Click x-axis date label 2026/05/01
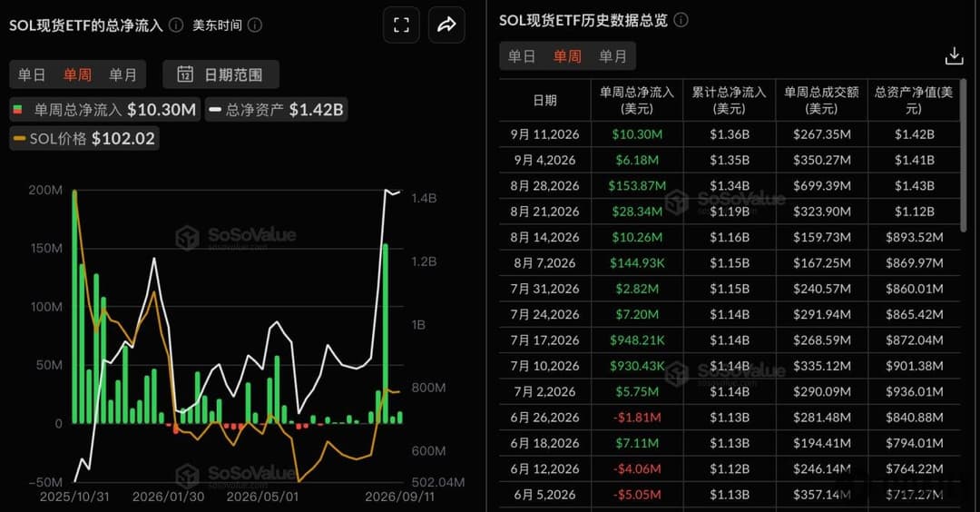Screen dimensions: 980x512 (x=262, y=497)
